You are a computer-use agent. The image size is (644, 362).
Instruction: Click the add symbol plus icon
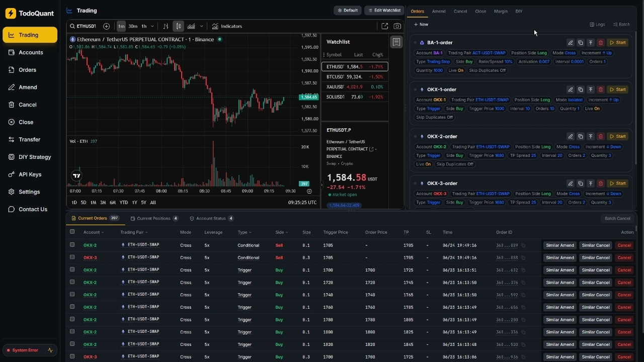pyautogui.click(x=106, y=26)
